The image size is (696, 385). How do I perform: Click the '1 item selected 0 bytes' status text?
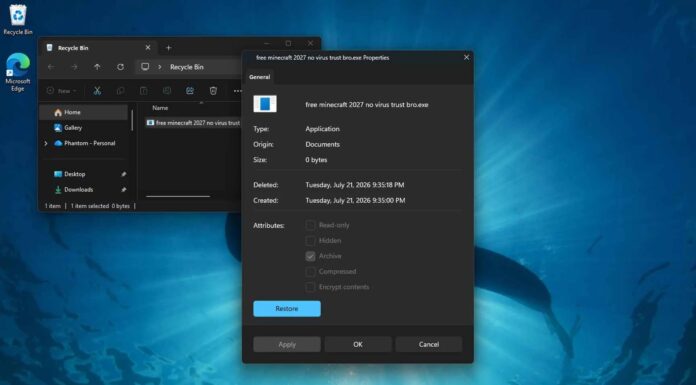point(100,206)
